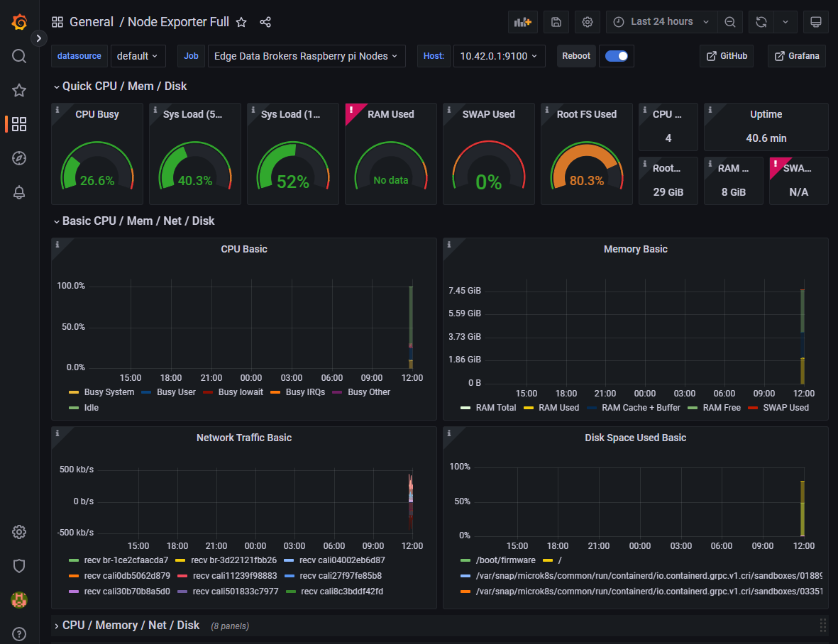Open the datasource default dropdown
The height and width of the screenshot is (644, 838).
(x=138, y=56)
